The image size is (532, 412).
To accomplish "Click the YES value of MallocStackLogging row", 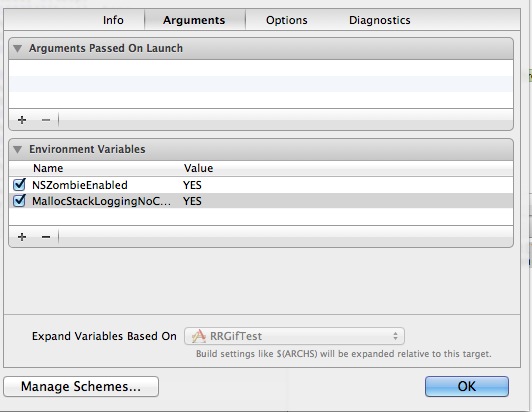I will 192,201.
